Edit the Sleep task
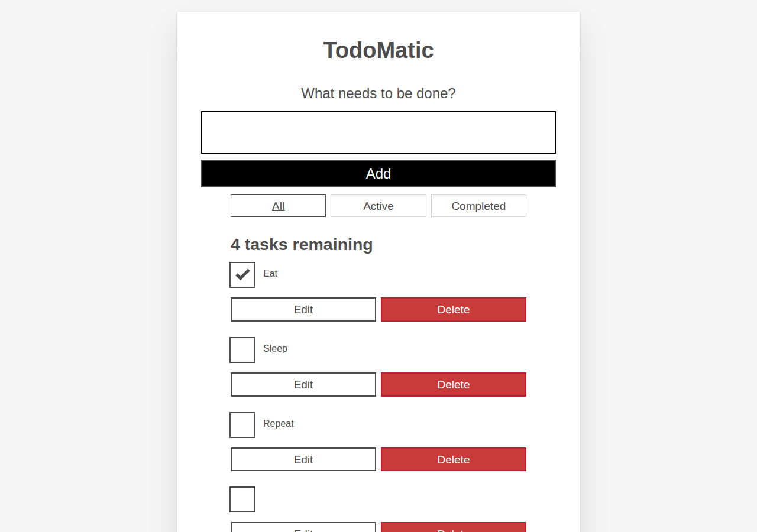 pyautogui.click(x=303, y=385)
